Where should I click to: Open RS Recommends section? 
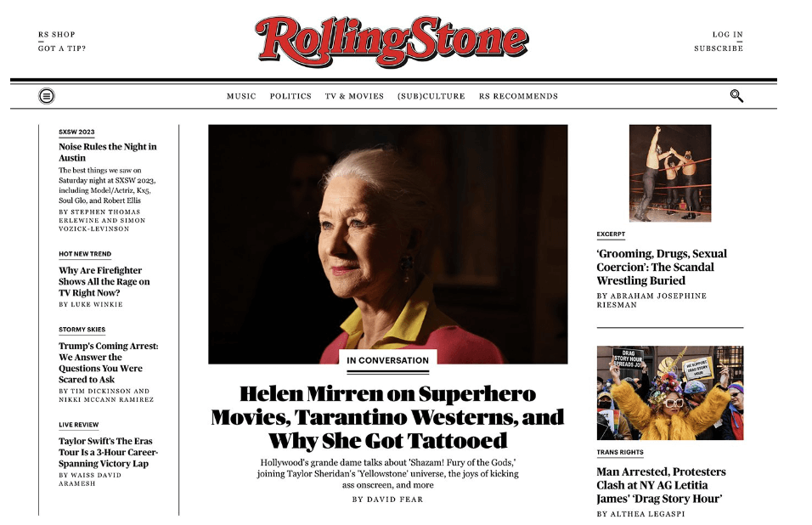(x=518, y=96)
